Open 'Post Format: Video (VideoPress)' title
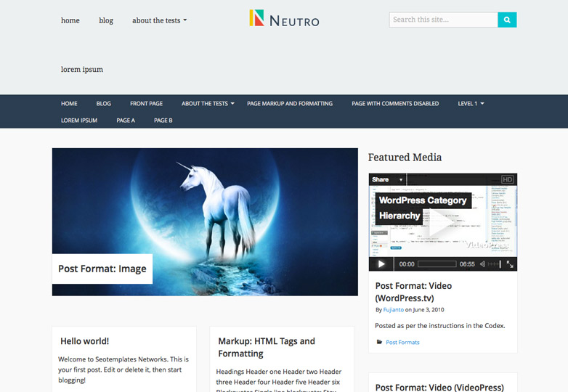568x392 pixels. coord(439,388)
